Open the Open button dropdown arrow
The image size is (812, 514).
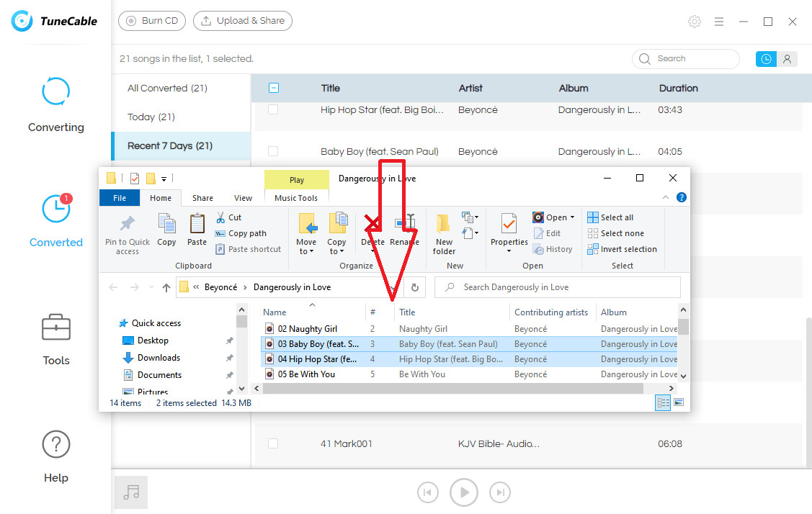point(572,217)
